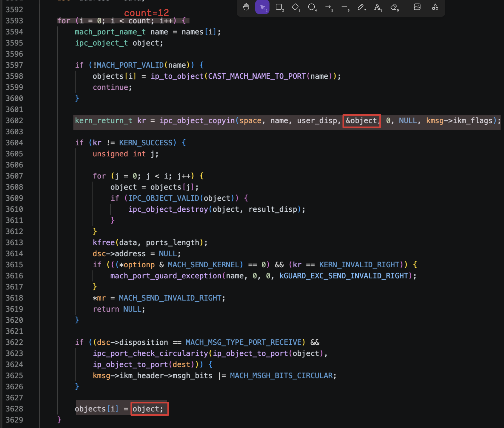The width and height of the screenshot is (504, 428).
Task: Click MACH_SEND_KERNEL constant
Action: (x=203, y=265)
